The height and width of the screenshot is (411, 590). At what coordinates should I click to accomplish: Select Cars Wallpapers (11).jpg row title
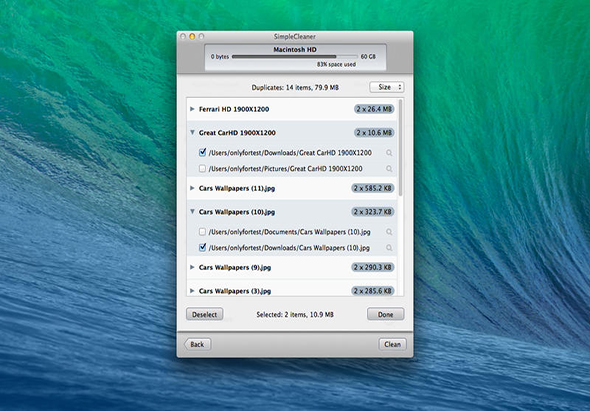(x=237, y=188)
